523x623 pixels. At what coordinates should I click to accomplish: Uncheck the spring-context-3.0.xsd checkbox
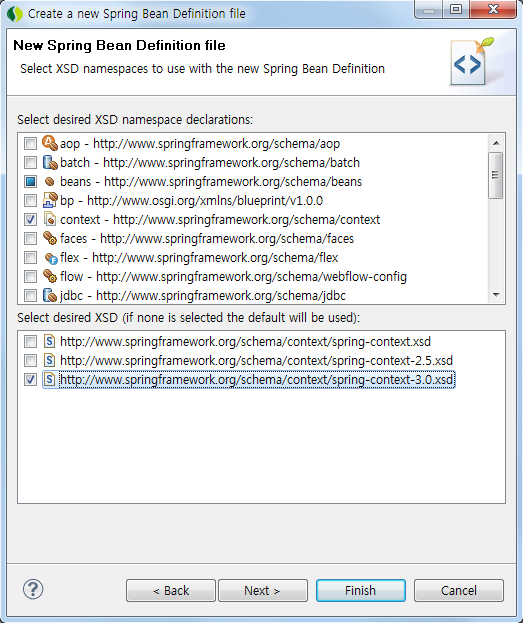[30, 379]
